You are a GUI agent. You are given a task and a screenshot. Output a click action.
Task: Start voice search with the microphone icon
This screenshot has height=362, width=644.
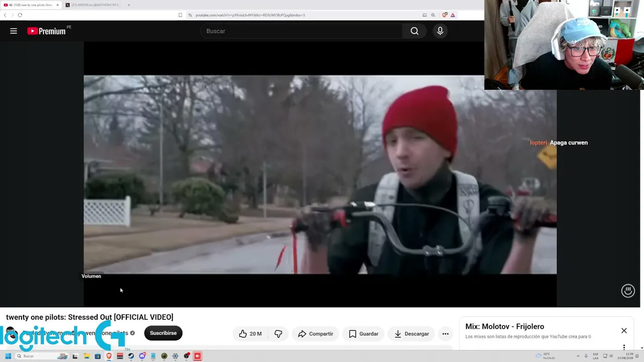(x=440, y=31)
